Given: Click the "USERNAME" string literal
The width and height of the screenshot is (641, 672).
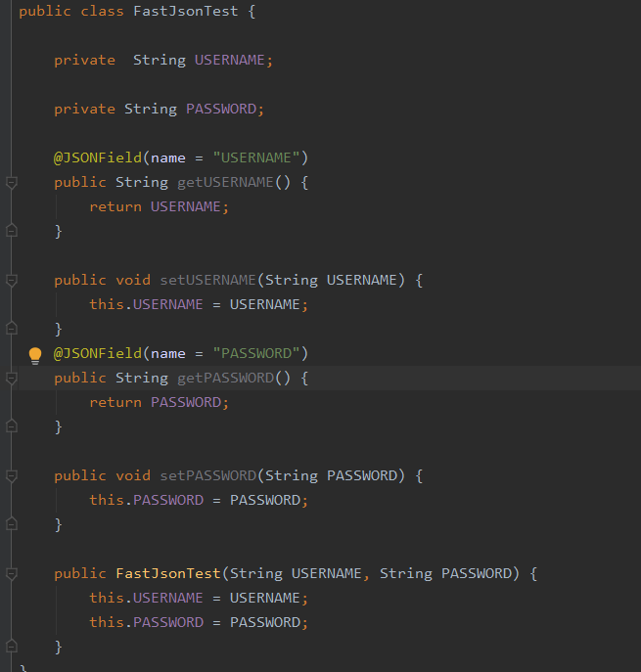Looking at the screenshot, I should 256,157.
